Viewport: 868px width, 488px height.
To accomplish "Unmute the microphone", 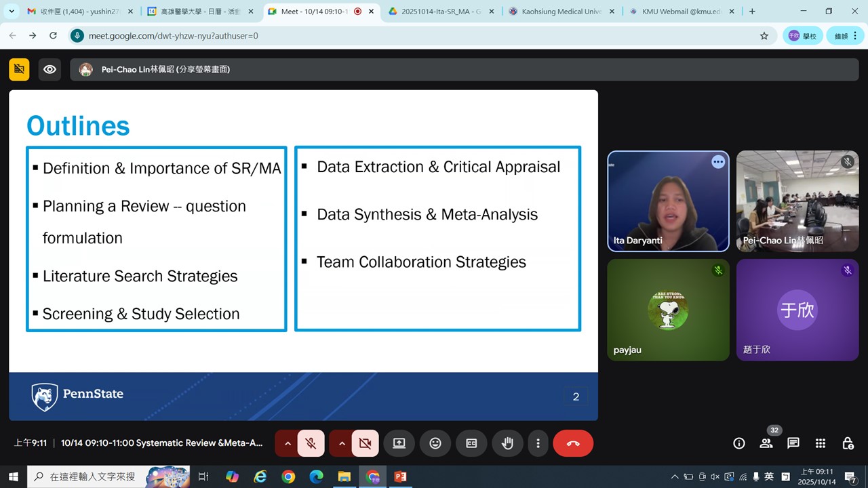I will point(311,443).
